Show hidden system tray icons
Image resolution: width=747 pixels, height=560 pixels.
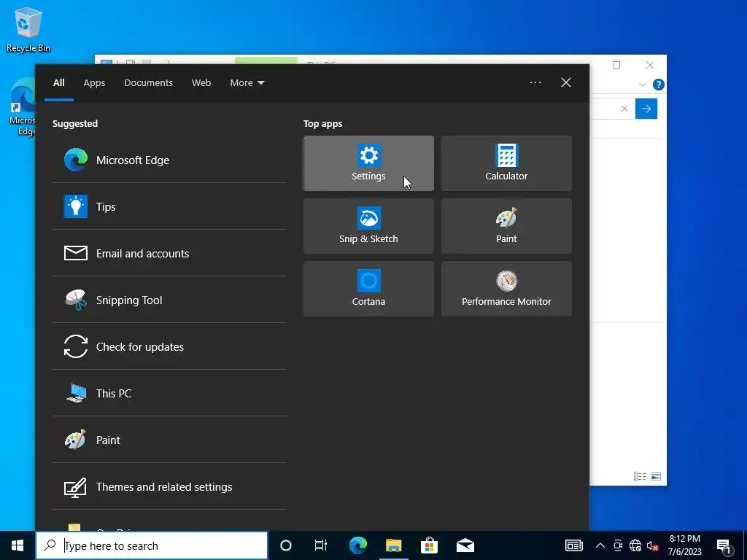click(x=600, y=545)
